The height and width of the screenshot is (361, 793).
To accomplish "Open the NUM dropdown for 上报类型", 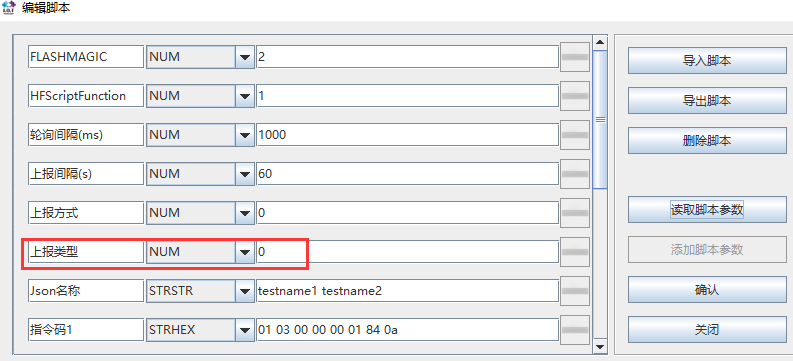I will pyautogui.click(x=245, y=252).
